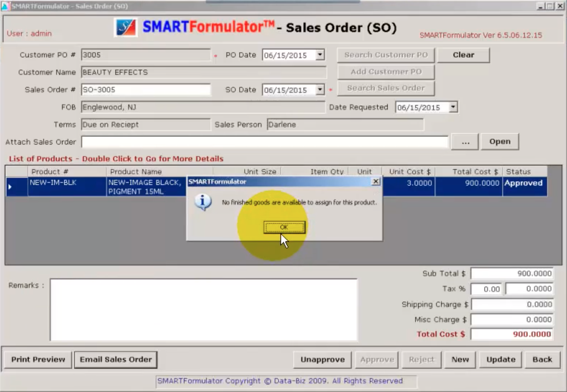Viewport: 567px width, 392px height.
Task: Click the Tax % rate field
Action: 486,289
